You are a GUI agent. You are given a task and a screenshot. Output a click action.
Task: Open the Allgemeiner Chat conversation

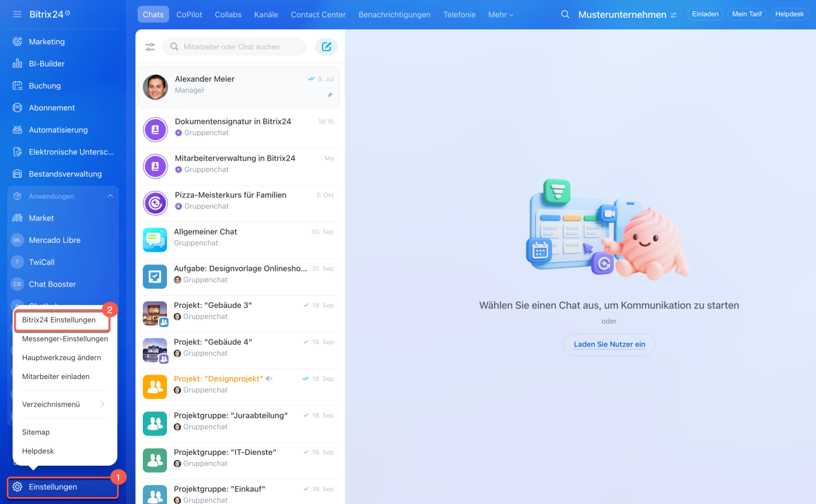tap(239, 240)
